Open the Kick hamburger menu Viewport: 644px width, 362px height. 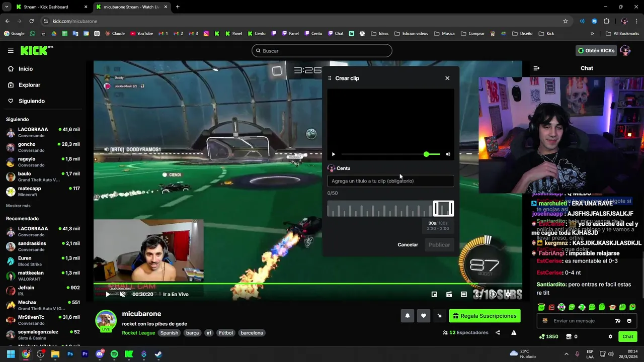pyautogui.click(x=11, y=51)
